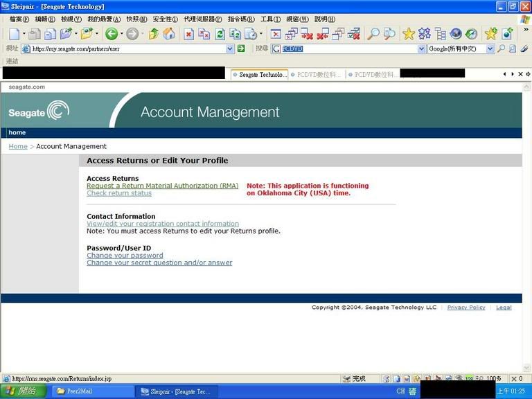Viewport: 532px width, 399px height.
Task: Click the 開始 Start button
Action: pyautogui.click(x=23, y=391)
